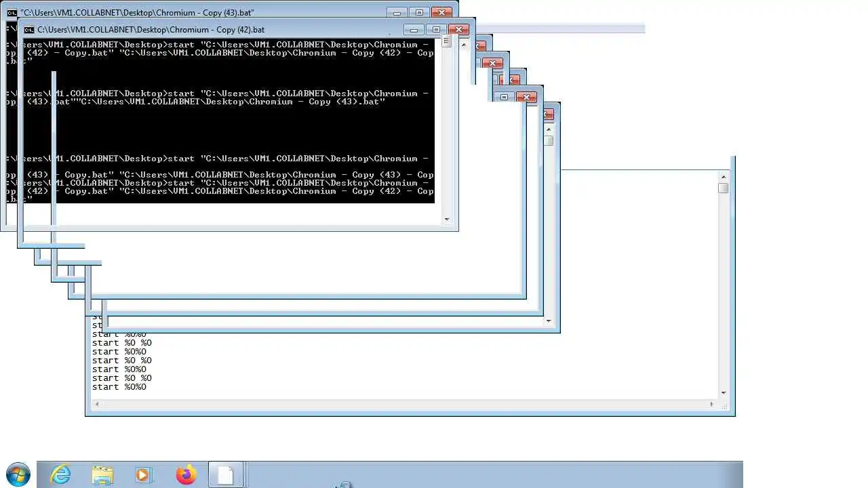Click the Copy (42).bat title bar text
Image resolution: width=868 pixels, height=488 pixels.
pyautogui.click(x=151, y=30)
